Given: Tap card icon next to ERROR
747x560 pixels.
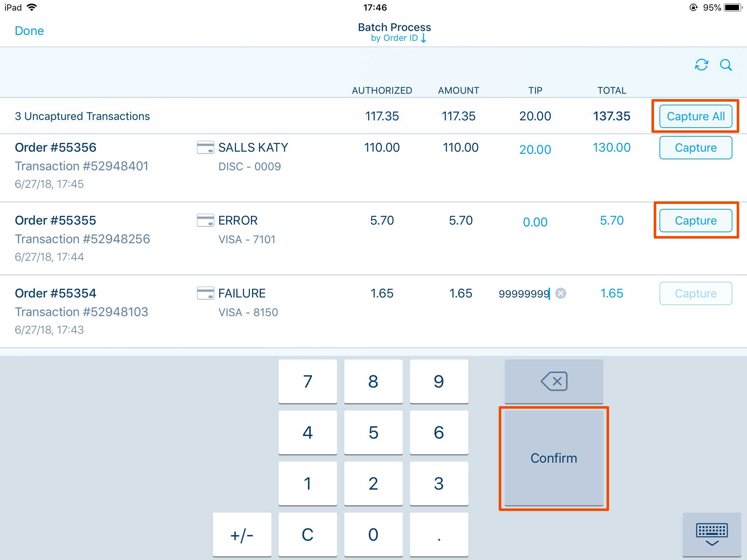Looking at the screenshot, I should point(205,220).
